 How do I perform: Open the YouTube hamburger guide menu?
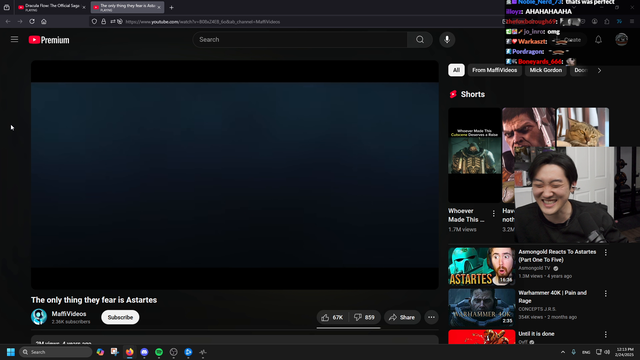pos(14,40)
